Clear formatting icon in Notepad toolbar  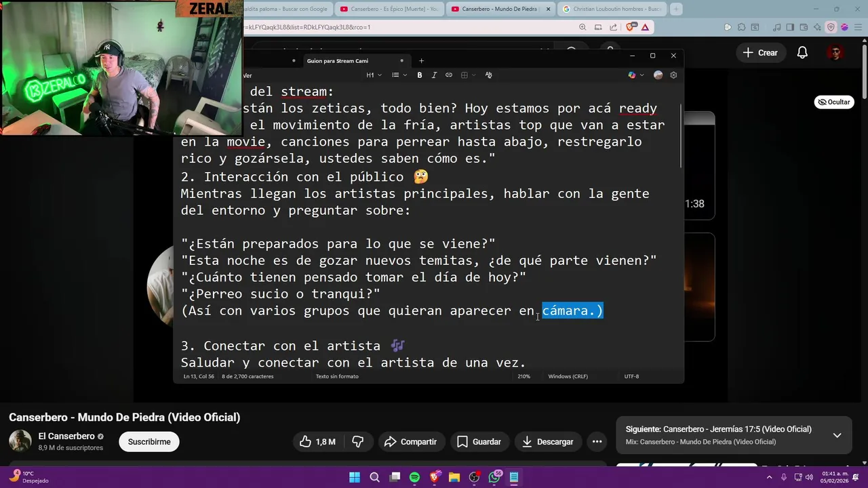coord(488,75)
